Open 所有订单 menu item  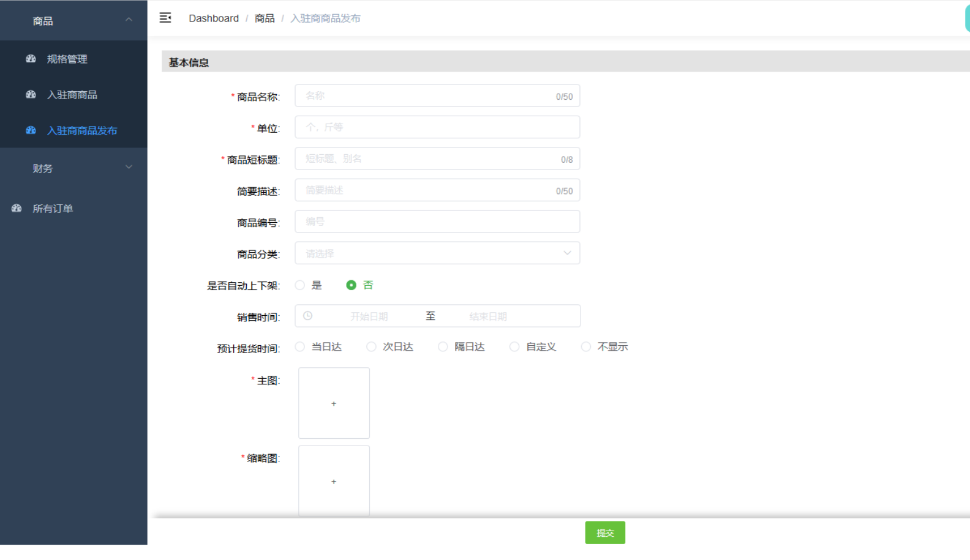pos(73,208)
